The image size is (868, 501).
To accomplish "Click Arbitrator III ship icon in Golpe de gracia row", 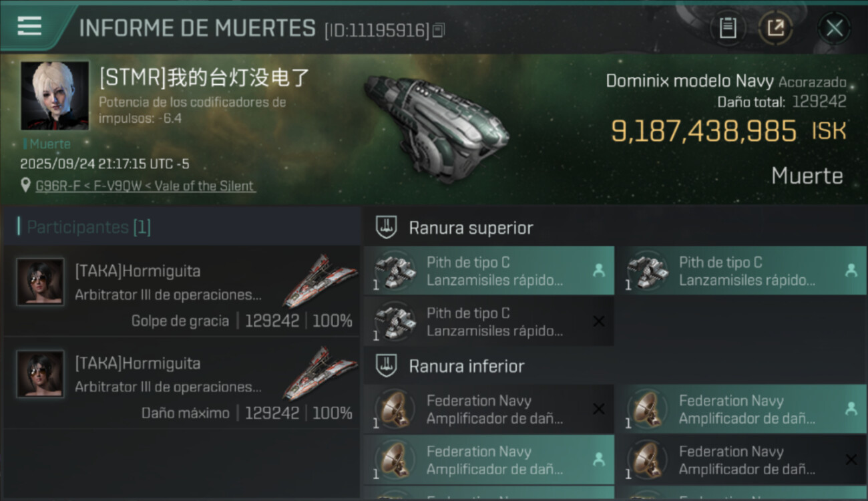I will [320, 281].
